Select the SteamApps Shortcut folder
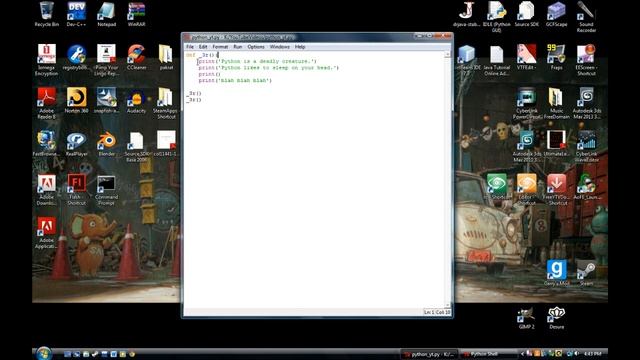This screenshot has height=360, width=640. (x=166, y=103)
